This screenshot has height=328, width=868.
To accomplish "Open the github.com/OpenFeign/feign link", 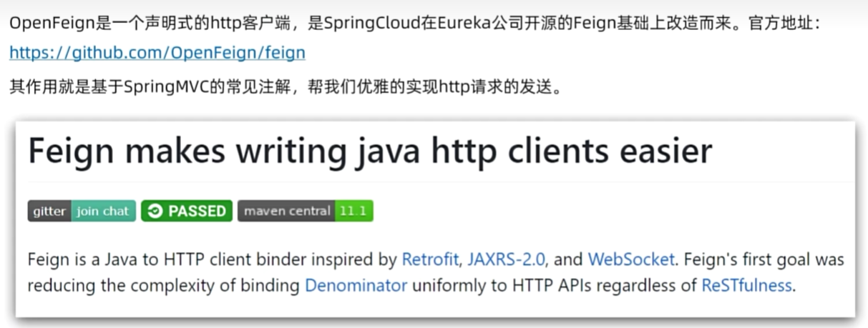I will tap(157, 53).
